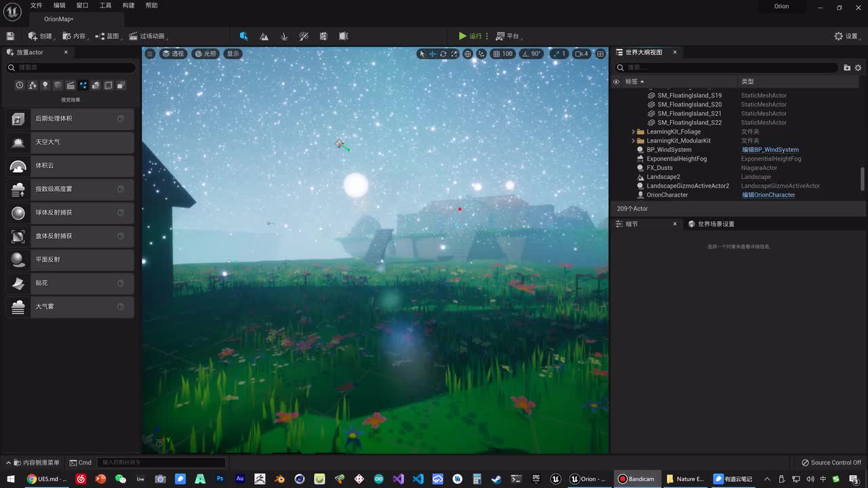Choose the scale gizmo tool
The width and height of the screenshot is (868, 488).
coord(454,54)
